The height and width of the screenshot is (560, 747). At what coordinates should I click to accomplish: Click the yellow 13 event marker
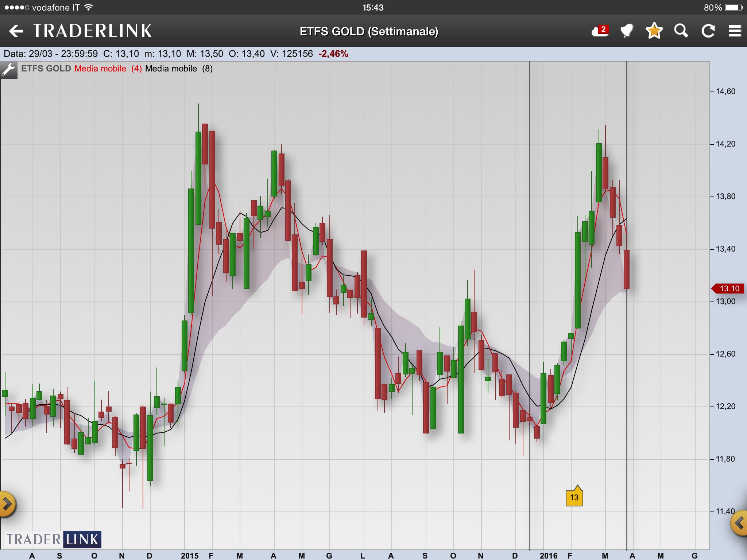coord(574,497)
